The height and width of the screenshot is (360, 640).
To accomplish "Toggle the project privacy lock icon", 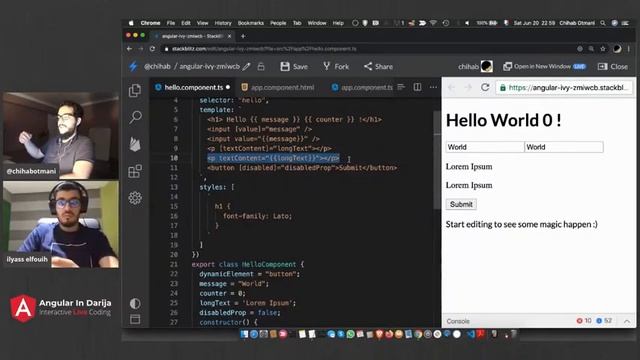I will (x=261, y=66).
